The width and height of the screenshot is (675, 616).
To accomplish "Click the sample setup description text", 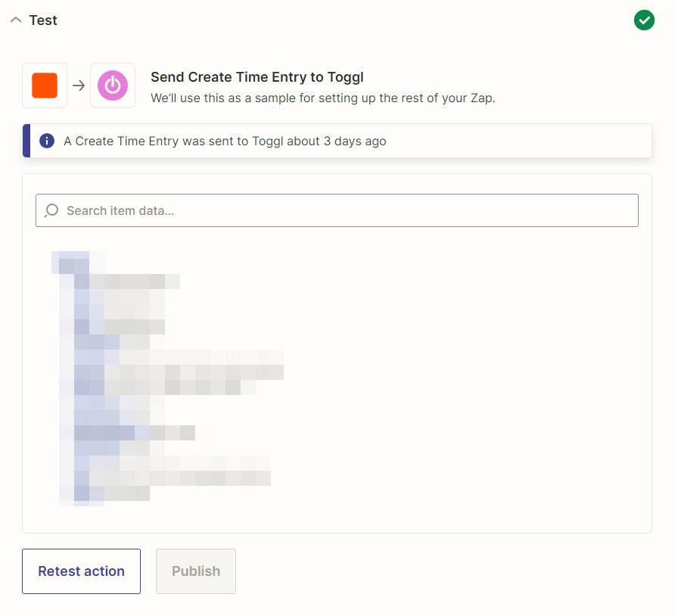I will (323, 98).
